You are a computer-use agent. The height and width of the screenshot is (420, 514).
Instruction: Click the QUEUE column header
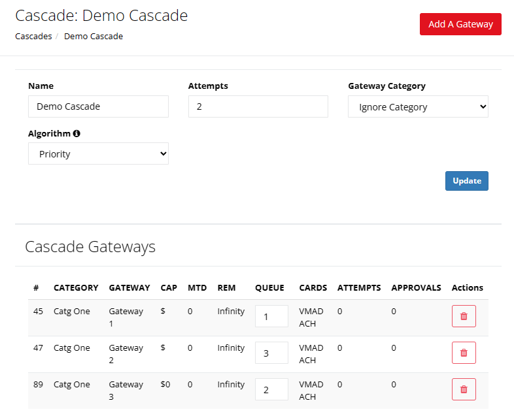269,287
